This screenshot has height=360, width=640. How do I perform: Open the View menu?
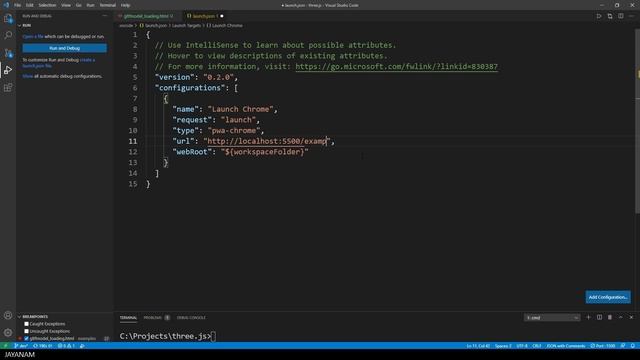coord(66,5)
